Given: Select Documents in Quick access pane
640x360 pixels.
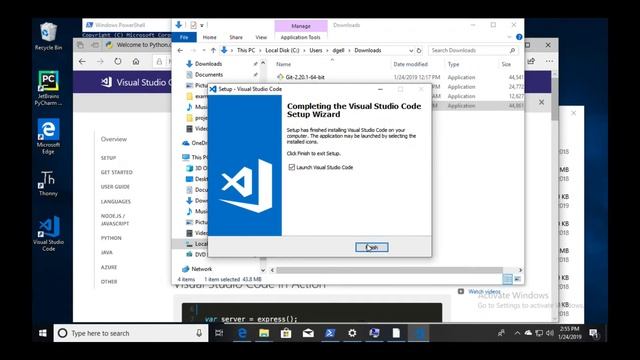Looking at the screenshot, I should [x=209, y=75].
